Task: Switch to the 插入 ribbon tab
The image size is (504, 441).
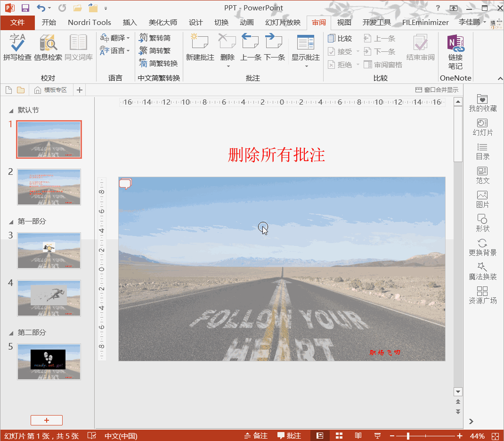Action: click(x=130, y=22)
